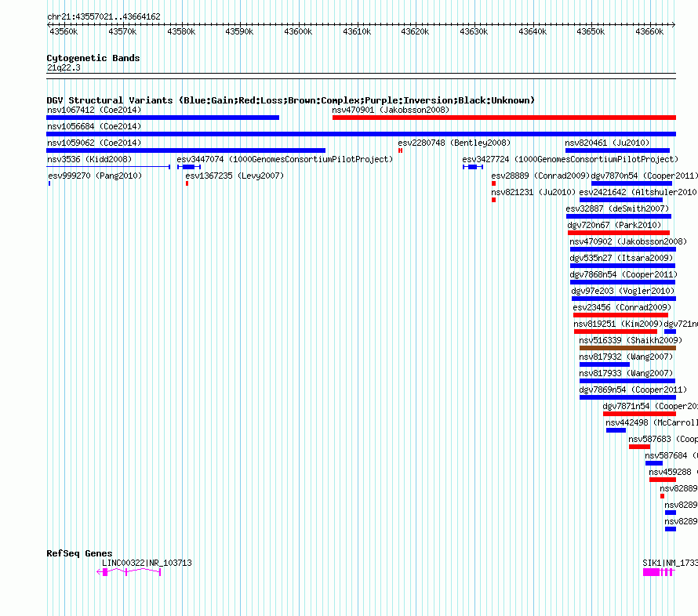Select the 43580k ruler mark
The height and width of the screenshot is (616, 698).
181,31
